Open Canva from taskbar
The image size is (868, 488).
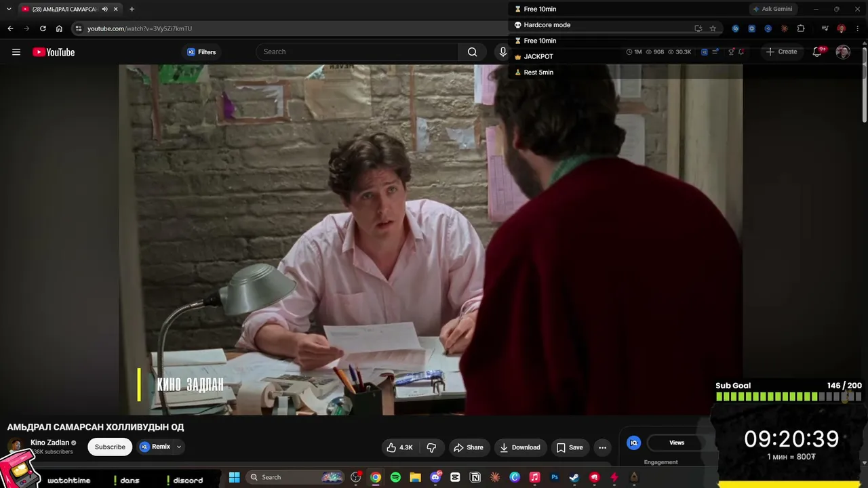[515, 477]
